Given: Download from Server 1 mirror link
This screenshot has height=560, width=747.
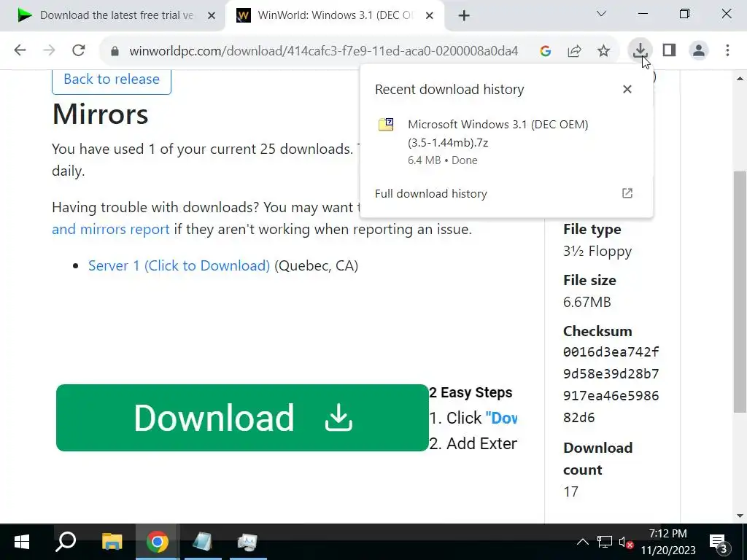Looking at the screenshot, I should pyautogui.click(x=179, y=265).
